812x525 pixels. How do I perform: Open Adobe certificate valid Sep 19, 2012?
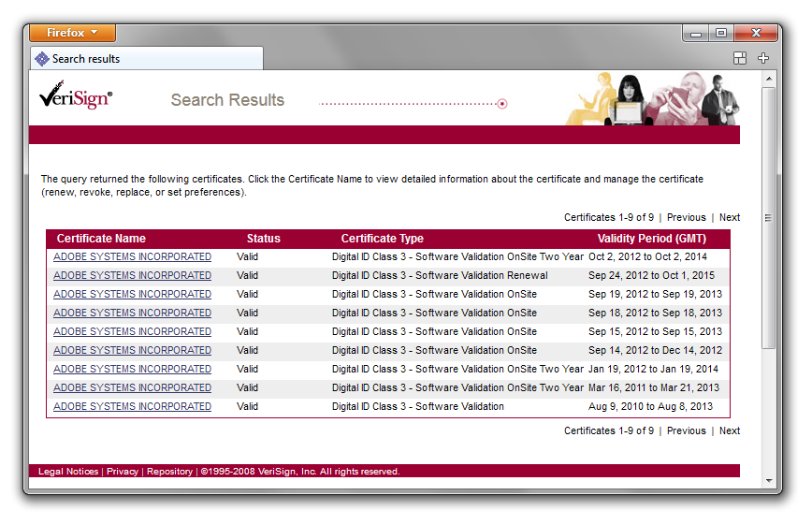tap(132, 294)
